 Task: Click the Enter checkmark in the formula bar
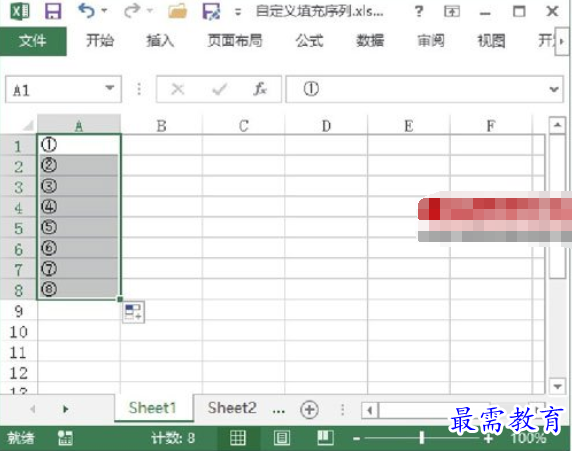pos(220,89)
